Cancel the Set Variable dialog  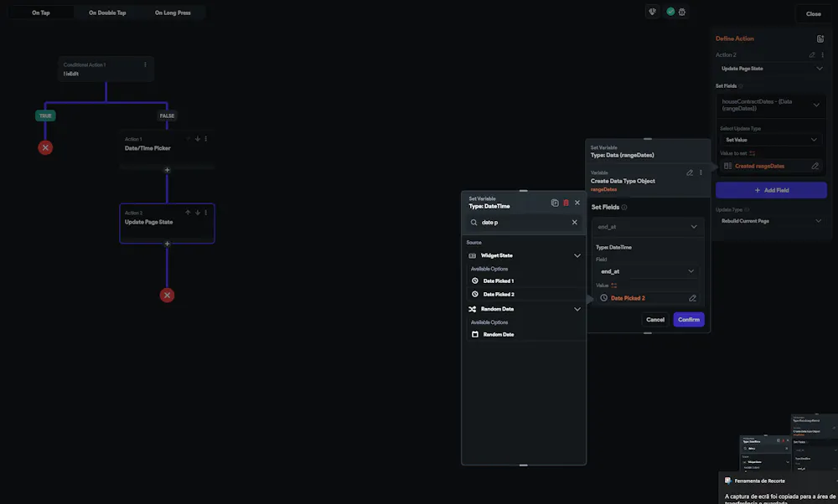(655, 320)
